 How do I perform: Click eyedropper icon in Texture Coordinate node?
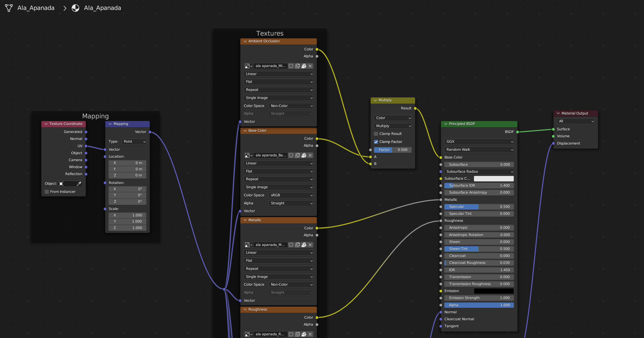click(79, 184)
